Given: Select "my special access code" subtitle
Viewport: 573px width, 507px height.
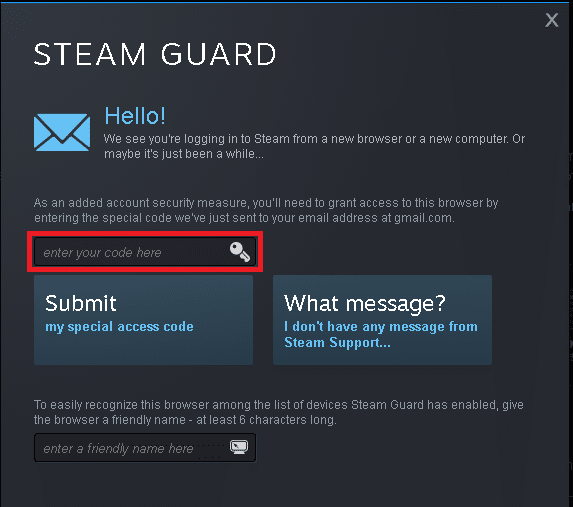Looking at the screenshot, I should pos(119,326).
